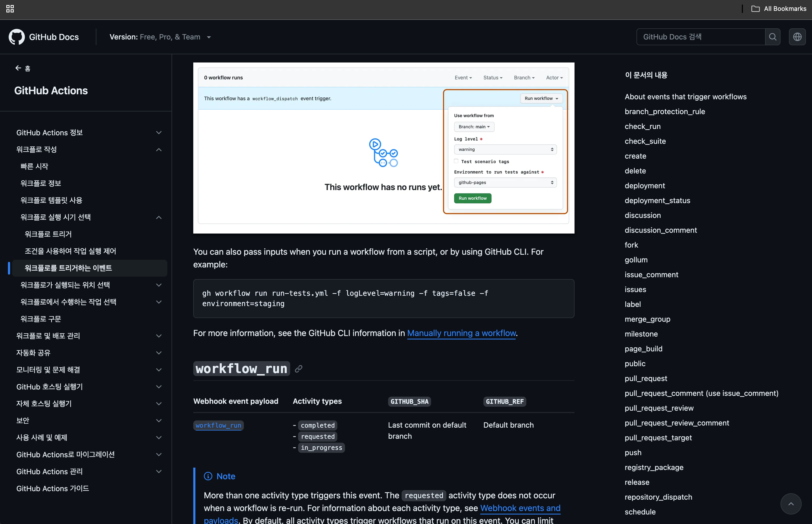812x524 pixels.
Task: Jump to discussion_comment section
Action: (661, 230)
